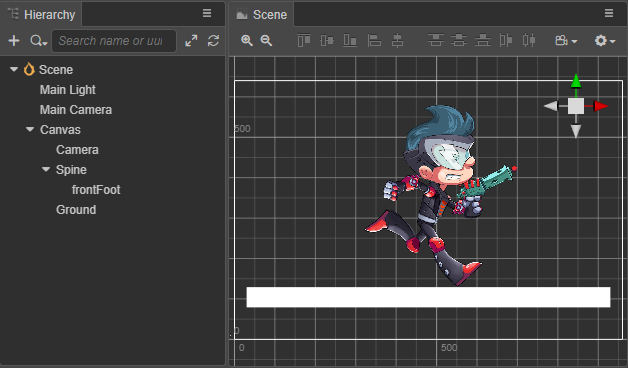Open the Scene panel hamburger menu

pyautogui.click(x=609, y=13)
